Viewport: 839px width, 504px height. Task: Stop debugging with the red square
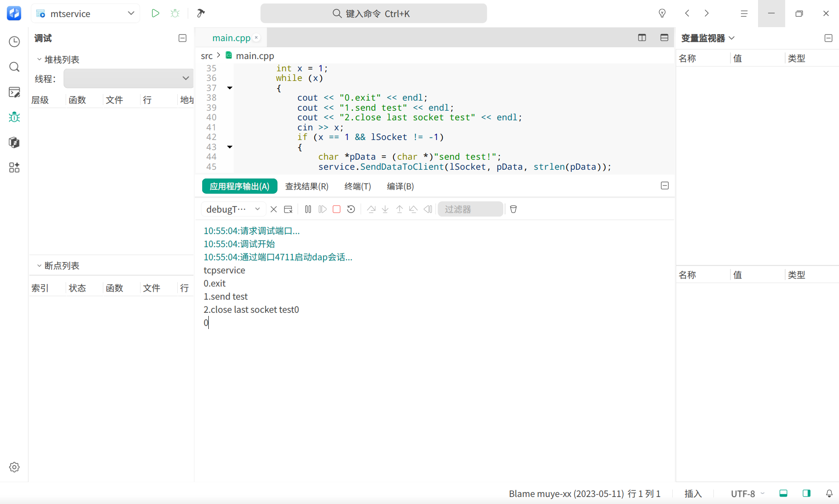(337, 209)
